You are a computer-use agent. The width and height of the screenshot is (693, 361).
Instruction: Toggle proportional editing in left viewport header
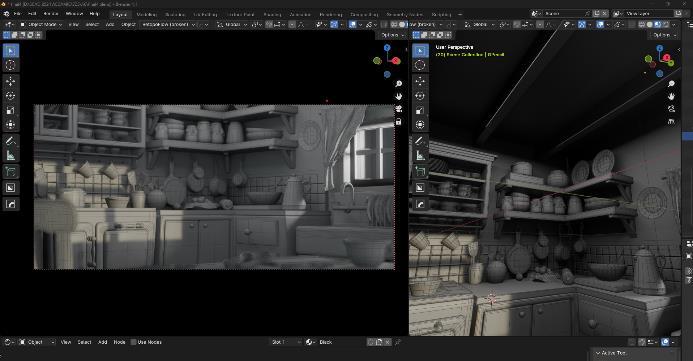(292, 25)
